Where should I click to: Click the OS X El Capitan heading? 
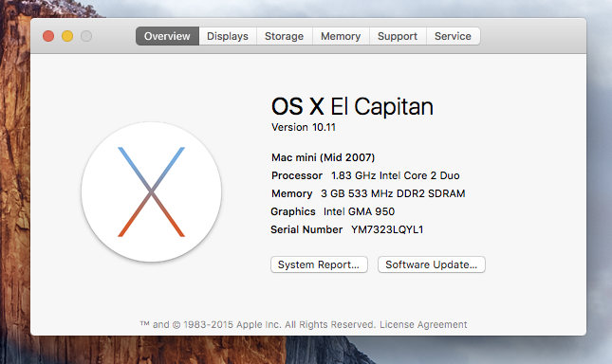(x=352, y=106)
